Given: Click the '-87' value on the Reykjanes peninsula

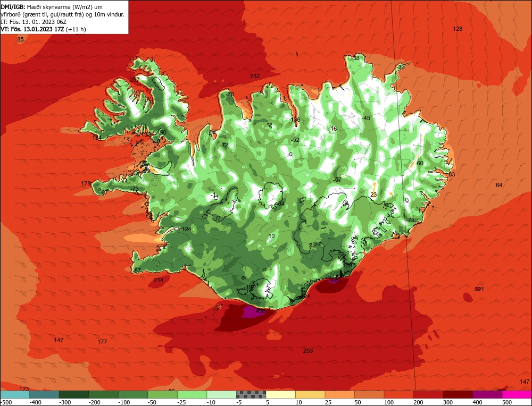Looking at the screenshot, I should (x=137, y=270).
